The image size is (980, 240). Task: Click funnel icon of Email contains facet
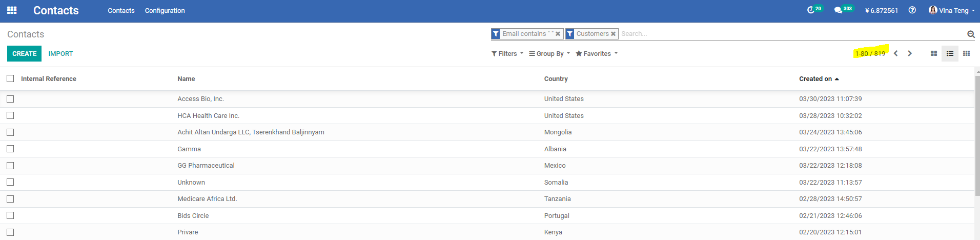point(496,34)
